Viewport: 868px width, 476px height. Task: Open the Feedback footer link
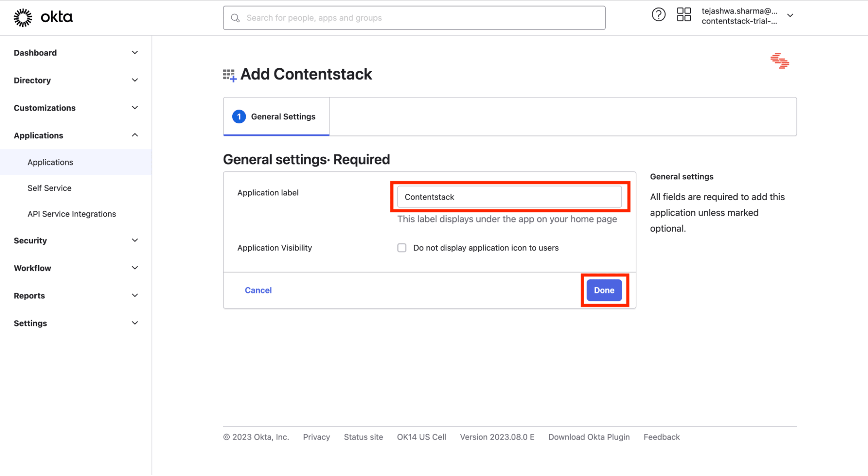tap(662, 437)
